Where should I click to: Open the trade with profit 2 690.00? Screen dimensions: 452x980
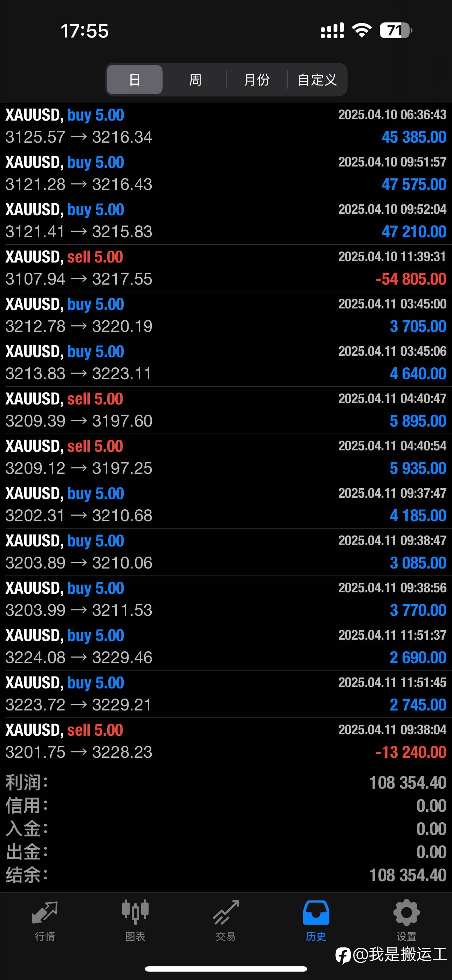pyautogui.click(x=226, y=647)
